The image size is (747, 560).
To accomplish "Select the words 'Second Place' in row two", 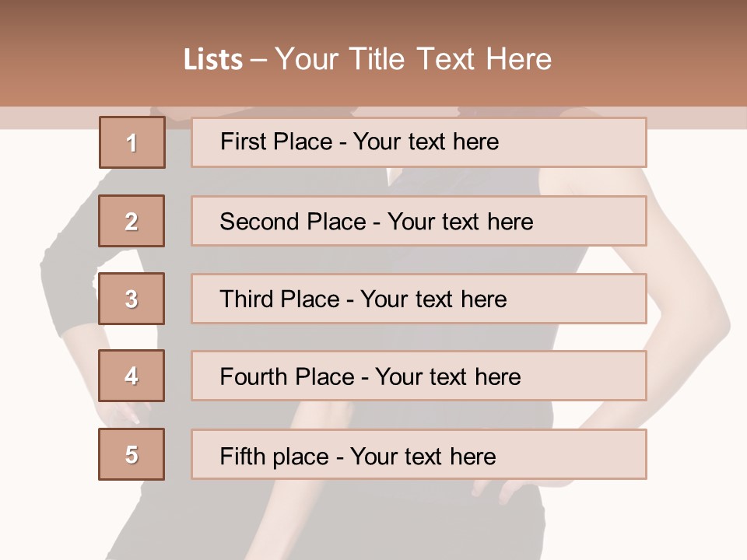I will pos(293,222).
